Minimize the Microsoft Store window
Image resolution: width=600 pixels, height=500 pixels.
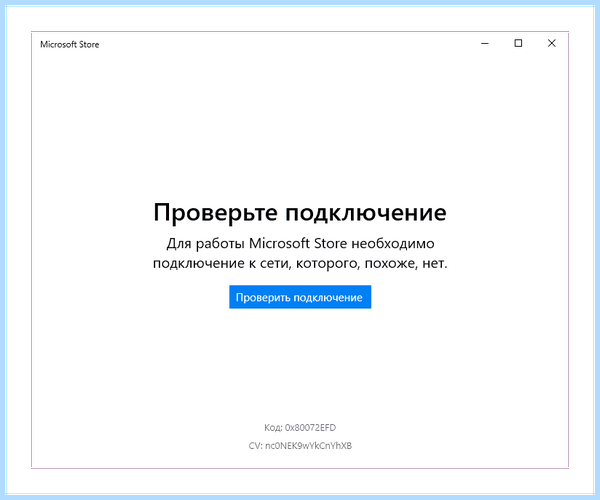[x=485, y=44]
